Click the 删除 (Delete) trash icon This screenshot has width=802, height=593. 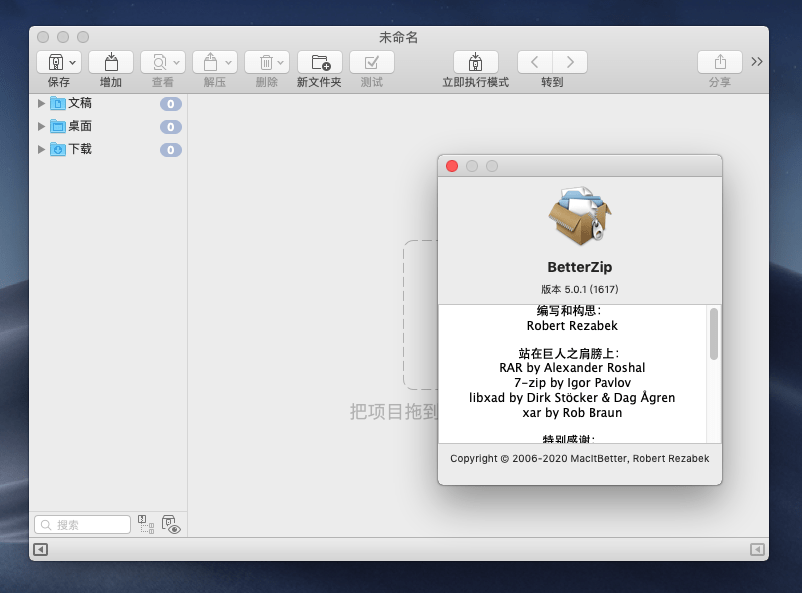[x=266, y=62]
